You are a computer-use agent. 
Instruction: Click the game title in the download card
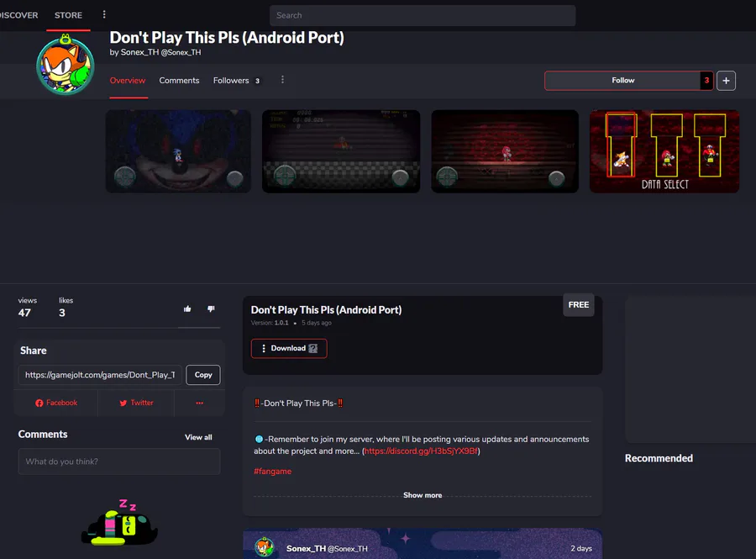click(326, 309)
